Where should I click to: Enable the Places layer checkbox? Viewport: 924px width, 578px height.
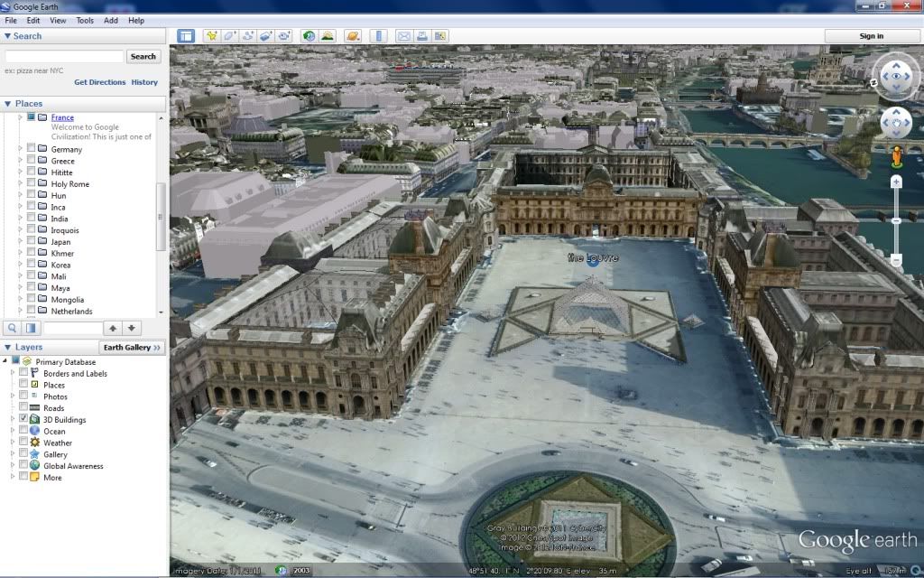pyautogui.click(x=23, y=384)
